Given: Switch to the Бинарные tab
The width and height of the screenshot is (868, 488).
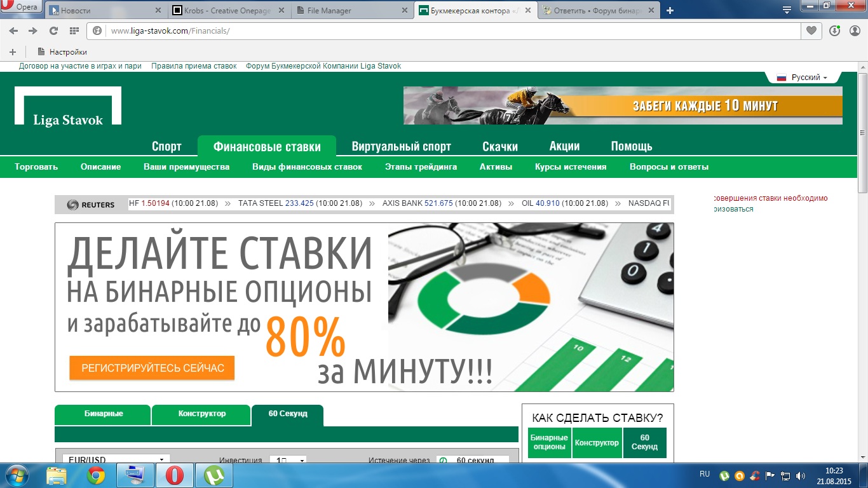Looking at the screenshot, I should pos(103,414).
